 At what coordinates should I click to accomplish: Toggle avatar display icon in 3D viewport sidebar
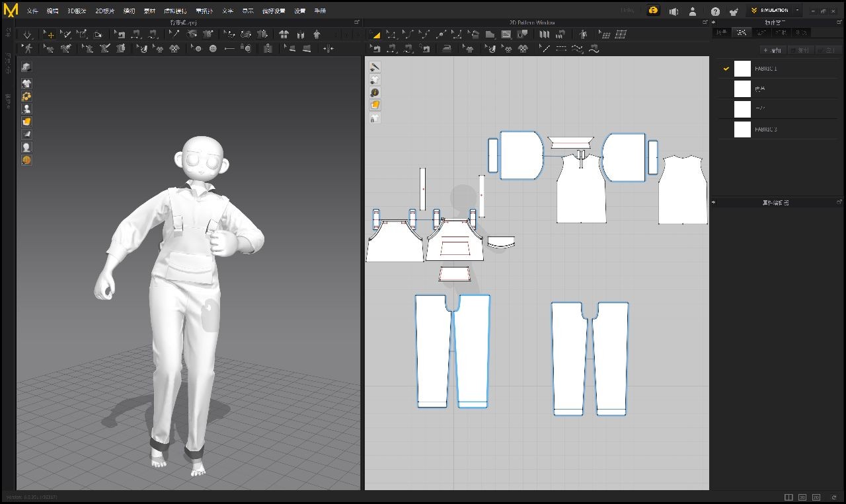pos(27,109)
